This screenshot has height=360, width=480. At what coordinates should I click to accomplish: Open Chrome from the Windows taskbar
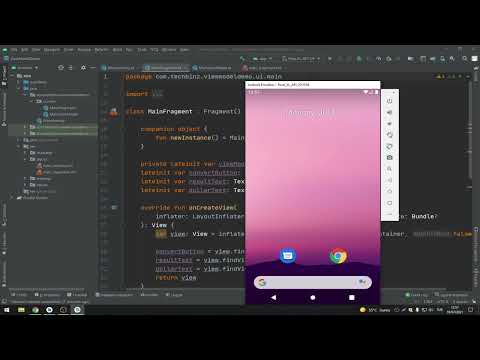click(35, 310)
